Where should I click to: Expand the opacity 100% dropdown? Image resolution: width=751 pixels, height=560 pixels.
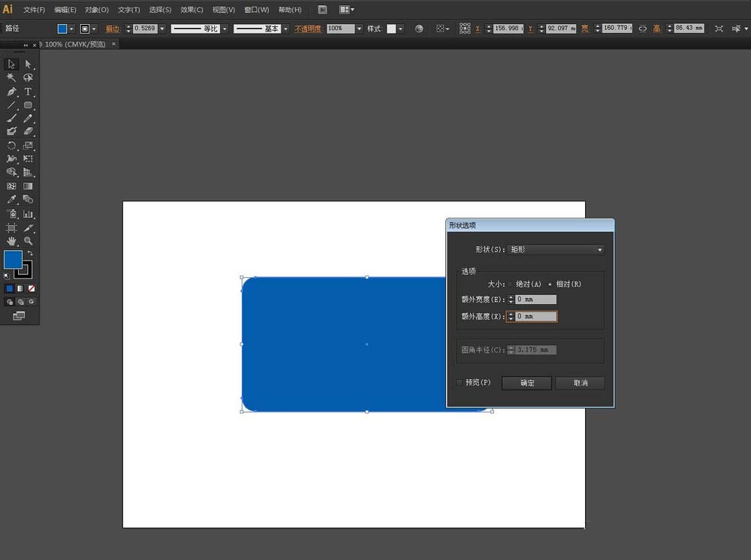359,29
